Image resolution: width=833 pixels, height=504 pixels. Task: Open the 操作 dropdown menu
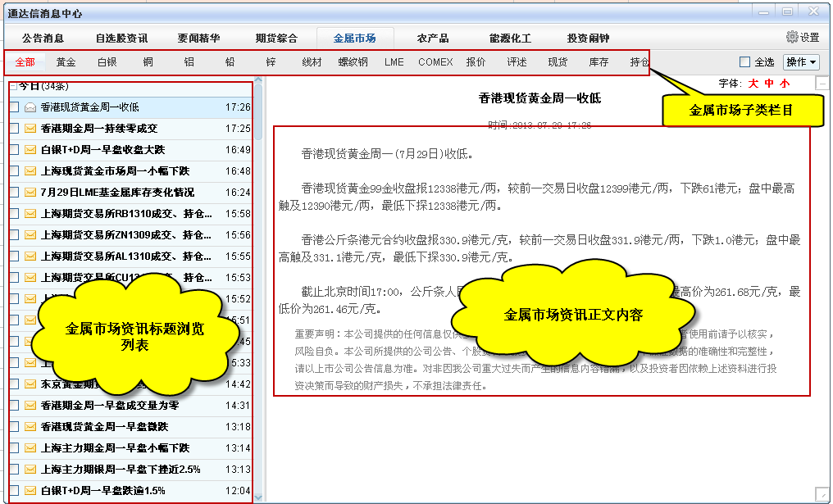[801, 62]
